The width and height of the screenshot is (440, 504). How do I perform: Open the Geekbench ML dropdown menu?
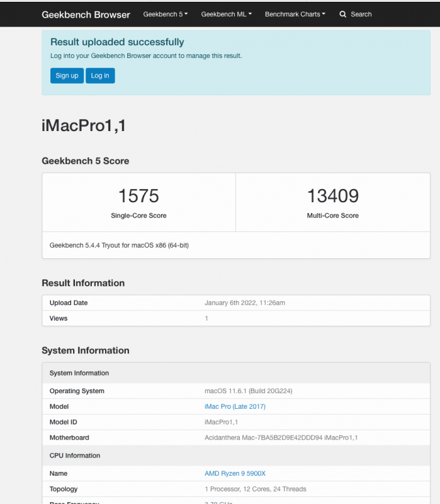(x=226, y=14)
